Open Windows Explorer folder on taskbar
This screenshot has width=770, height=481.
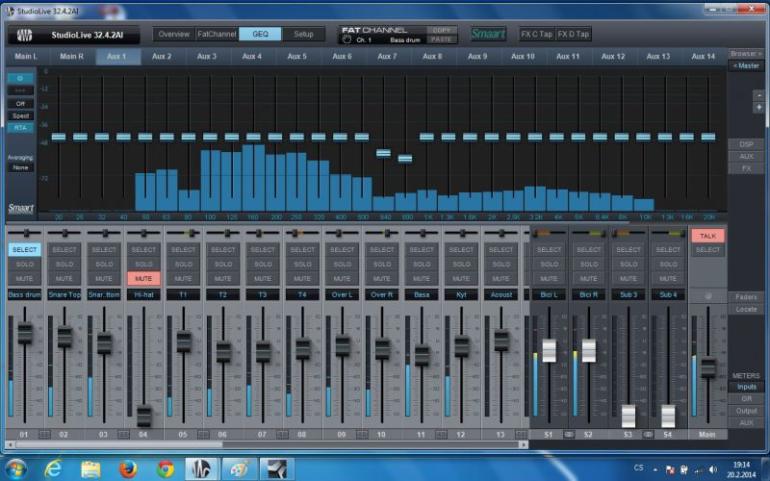(91, 469)
